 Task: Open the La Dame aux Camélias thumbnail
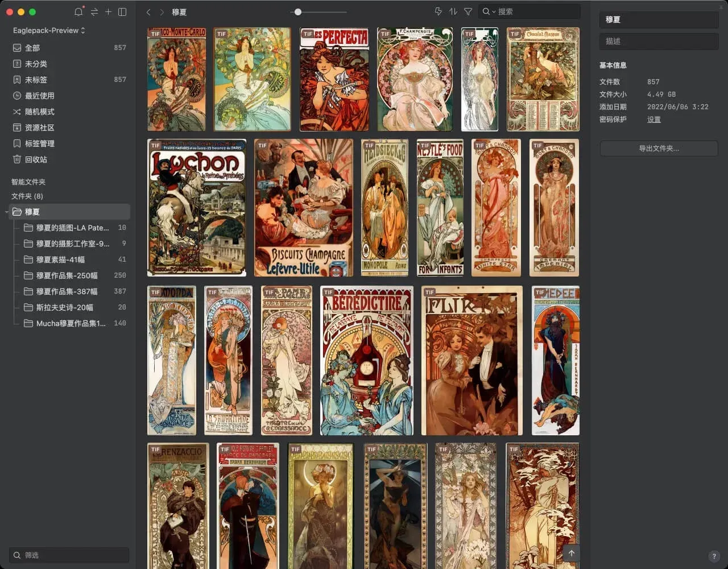[x=287, y=361]
